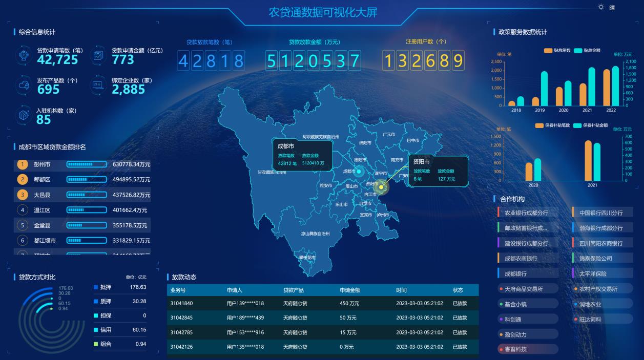Toggle the 保费补贴金额 legend series
This screenshot has height=360, width=644.
(x=590, y=125)
